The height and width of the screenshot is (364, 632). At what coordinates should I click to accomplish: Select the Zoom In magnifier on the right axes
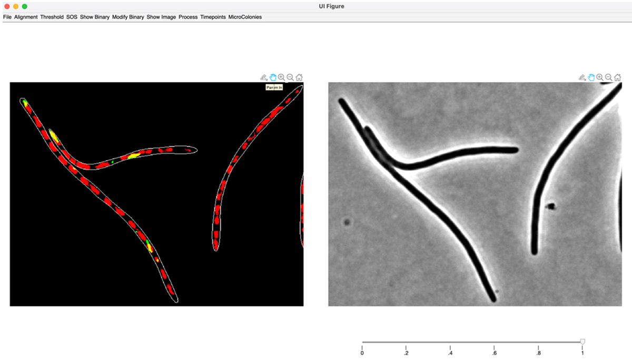click(599, 77)
